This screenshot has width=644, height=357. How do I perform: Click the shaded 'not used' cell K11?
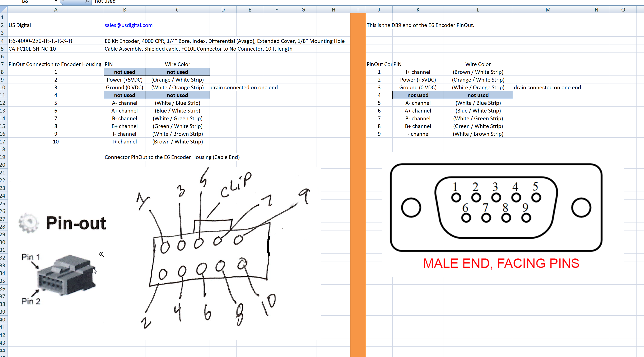418,95
